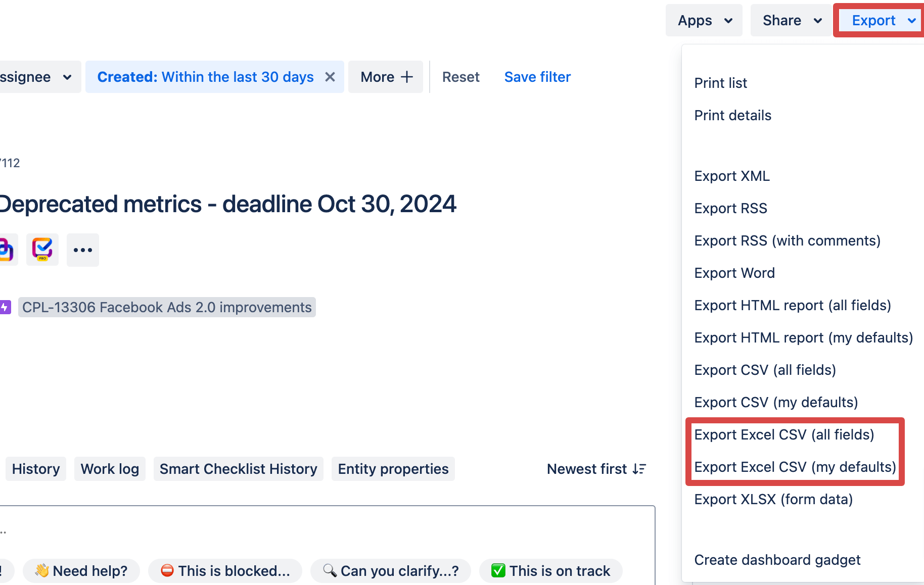
Task: Open the CPL-13306 Facebook Ads epic link
Action: click(x=167, y=307)
